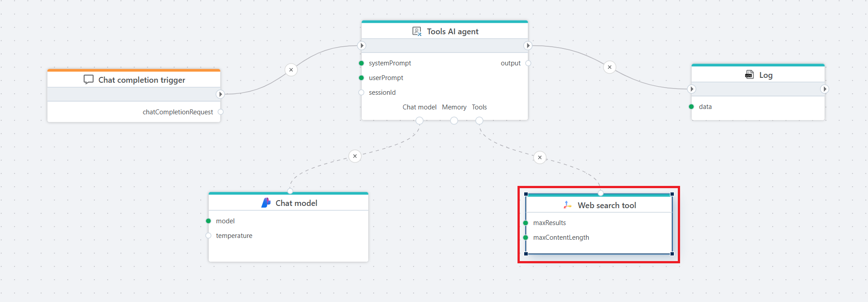Click the maxResults input port
The width and height of the screenshot is (868, 302).
click(526, 223)
